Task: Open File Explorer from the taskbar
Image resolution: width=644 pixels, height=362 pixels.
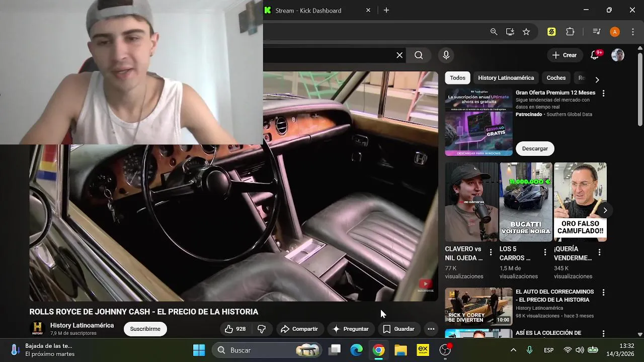Action: [x=400, y=350]
